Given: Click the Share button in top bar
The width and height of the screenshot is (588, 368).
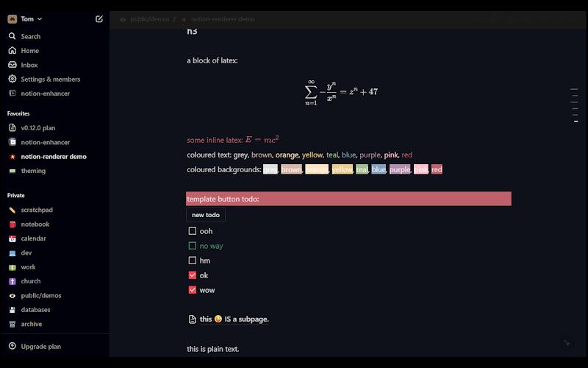Looking at the screenshot, I should coord(475,19).
